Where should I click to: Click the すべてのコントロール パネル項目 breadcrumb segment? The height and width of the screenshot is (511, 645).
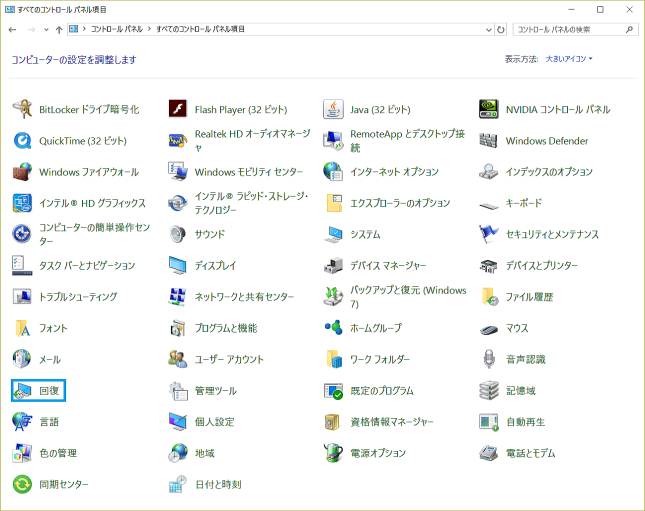point(200,29)
